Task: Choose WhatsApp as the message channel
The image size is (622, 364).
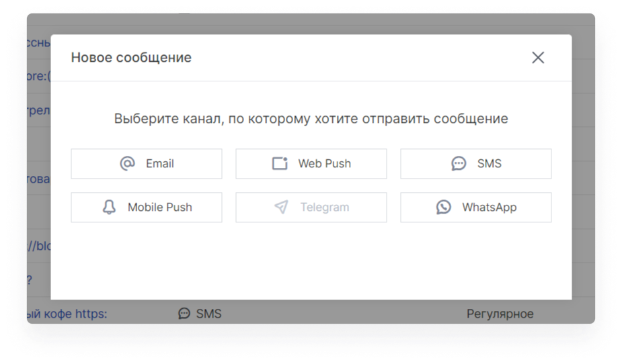Action: tap(475, 207)
